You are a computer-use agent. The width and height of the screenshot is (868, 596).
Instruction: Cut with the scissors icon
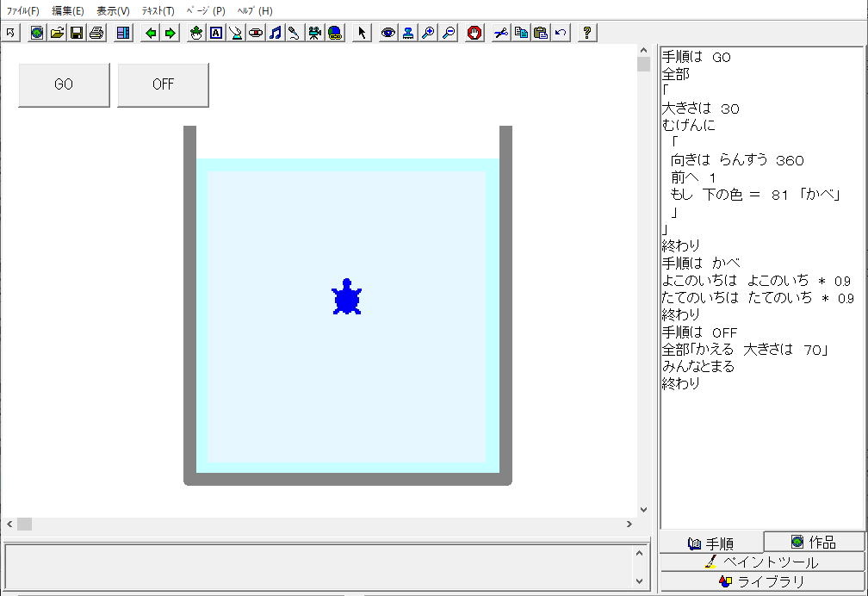(501, 33)
